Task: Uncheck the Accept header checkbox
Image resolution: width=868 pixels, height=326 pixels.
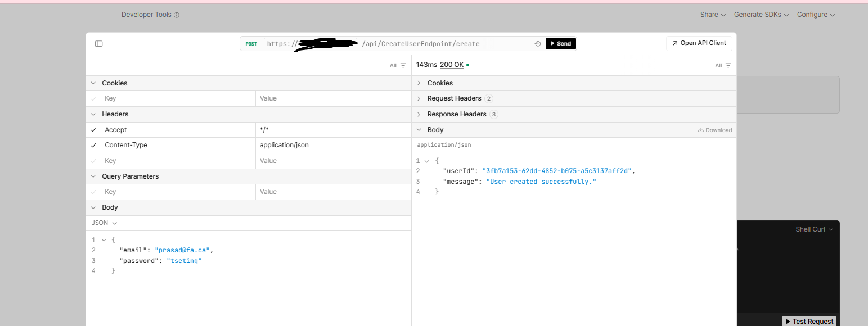Action: 93,130
